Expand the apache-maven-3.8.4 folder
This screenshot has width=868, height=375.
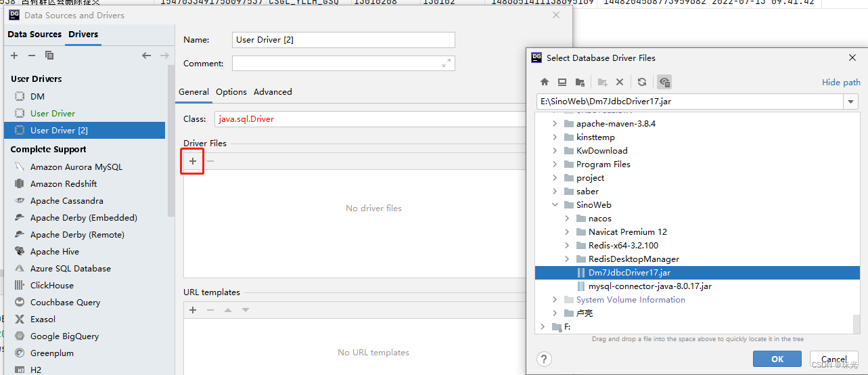pos(555,123)
